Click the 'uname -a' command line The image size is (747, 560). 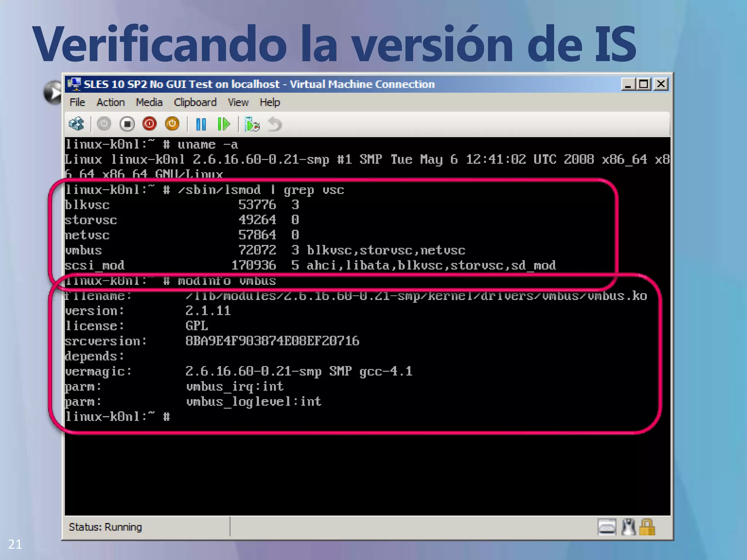click(x=151, y=145)
